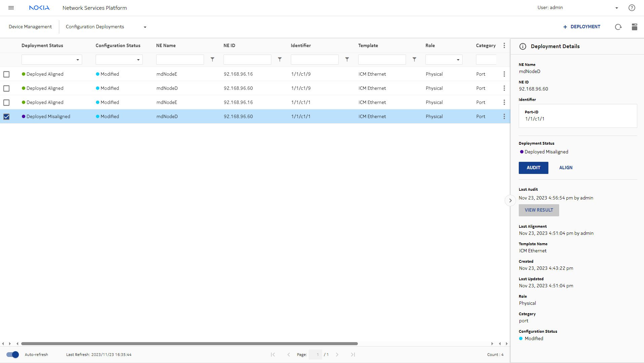This screenshot has width=644, height=363.
Task: Go to Device Management
Action: (30, 27)
